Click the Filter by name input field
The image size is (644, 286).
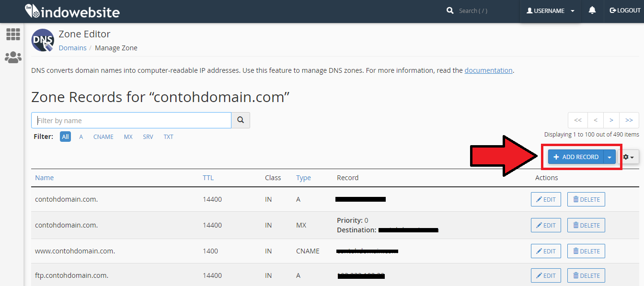pos(131,120)
